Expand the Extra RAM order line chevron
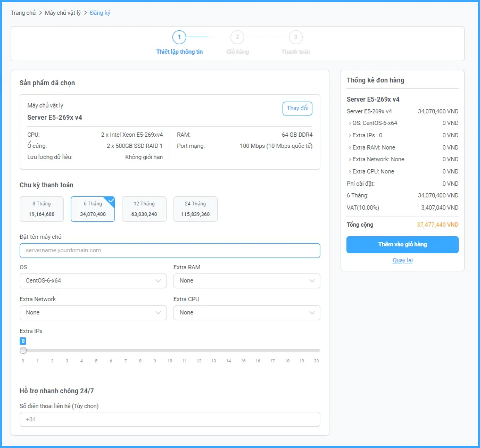Viewport: 480px width, 448px height. pyautogui.click(x=350, y=147)
